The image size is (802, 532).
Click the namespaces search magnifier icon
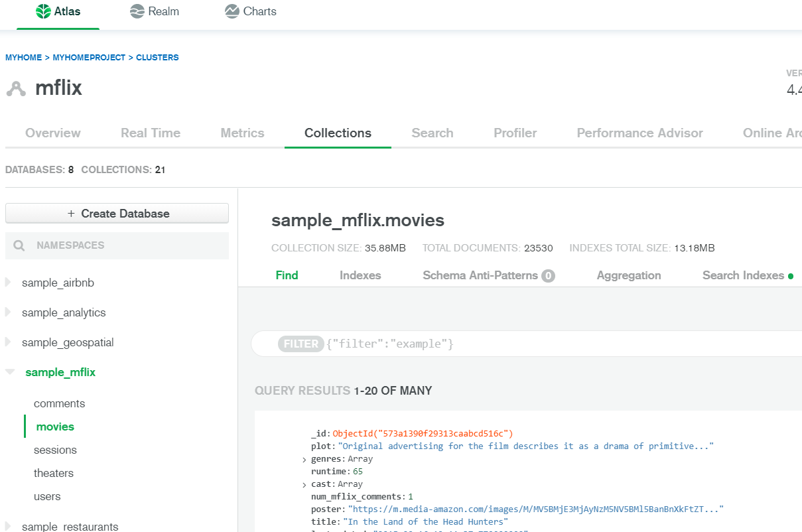19,245
